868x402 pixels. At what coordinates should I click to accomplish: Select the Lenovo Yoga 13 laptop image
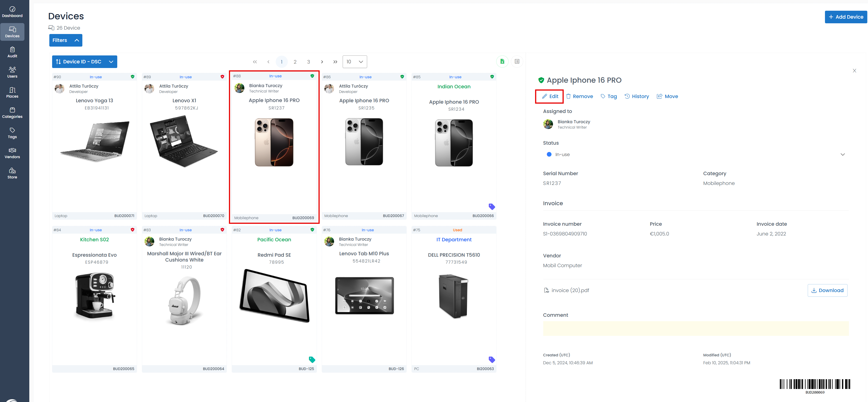95,142
